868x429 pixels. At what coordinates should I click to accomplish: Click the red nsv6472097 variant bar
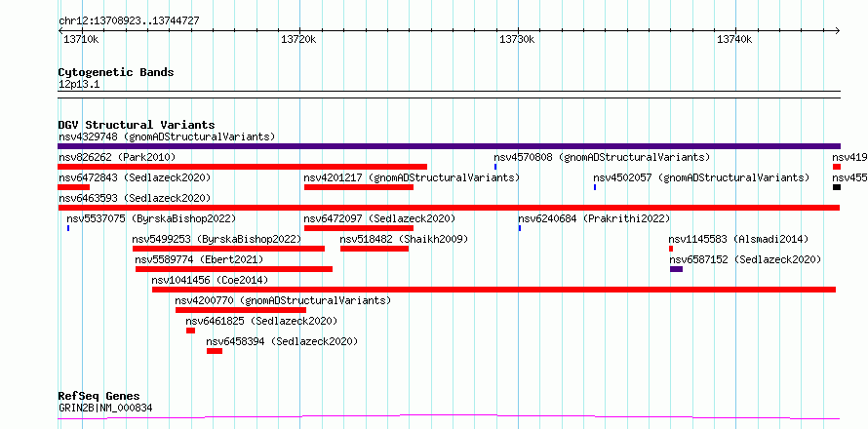pyautogui.click(x=359, y=228)
